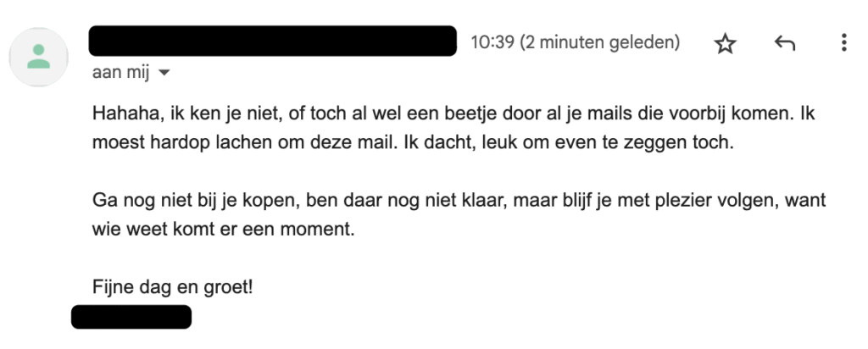Reply using the curved arrow icon

click(784, 43)
